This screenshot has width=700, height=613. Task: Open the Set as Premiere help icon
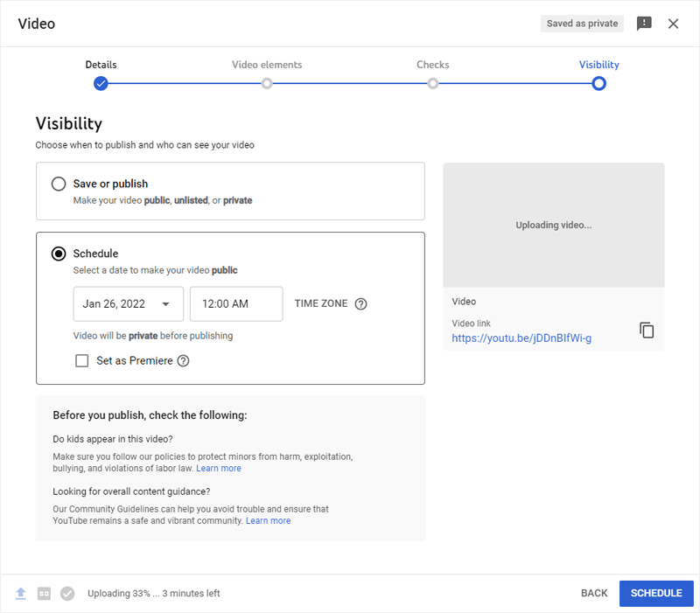pos(183,360)
